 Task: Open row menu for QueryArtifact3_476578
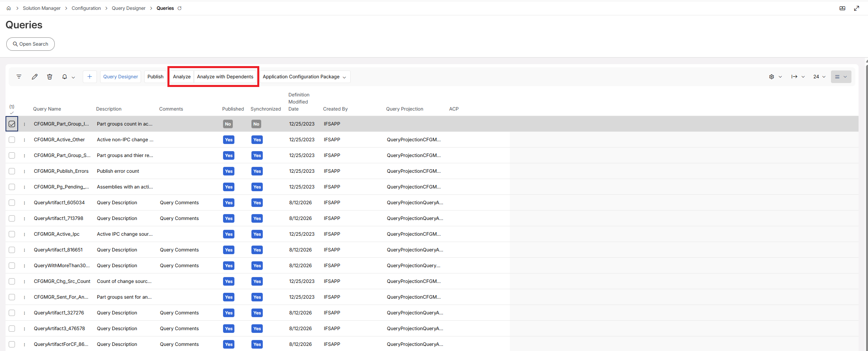[x=24, y=329]
